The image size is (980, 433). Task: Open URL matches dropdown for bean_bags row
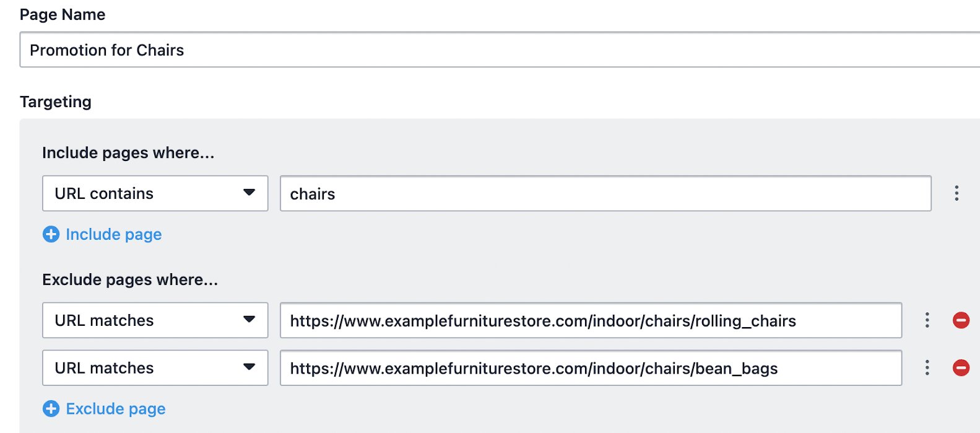(x=155, y=368)
